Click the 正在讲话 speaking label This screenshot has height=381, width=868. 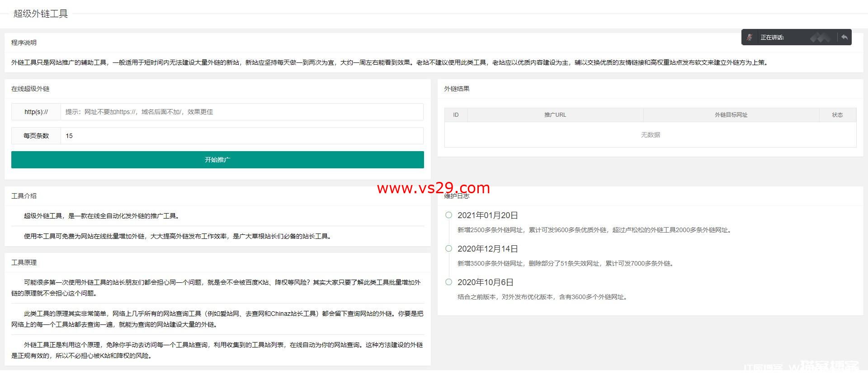[772, 38]
